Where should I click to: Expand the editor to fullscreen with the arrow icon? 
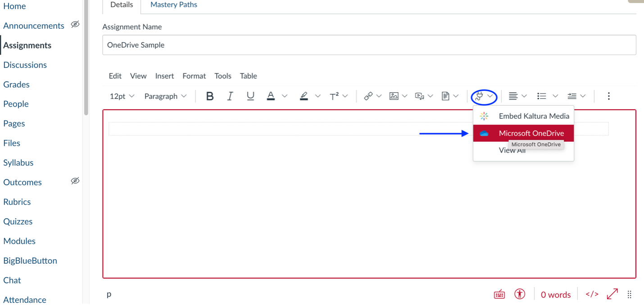point(612,294)
